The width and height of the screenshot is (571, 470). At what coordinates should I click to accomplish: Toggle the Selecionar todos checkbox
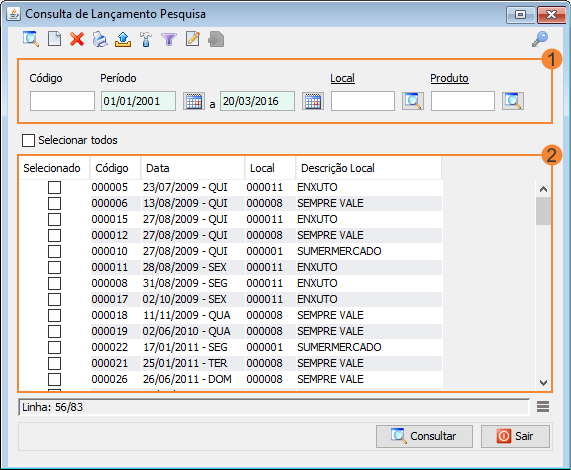28,140
